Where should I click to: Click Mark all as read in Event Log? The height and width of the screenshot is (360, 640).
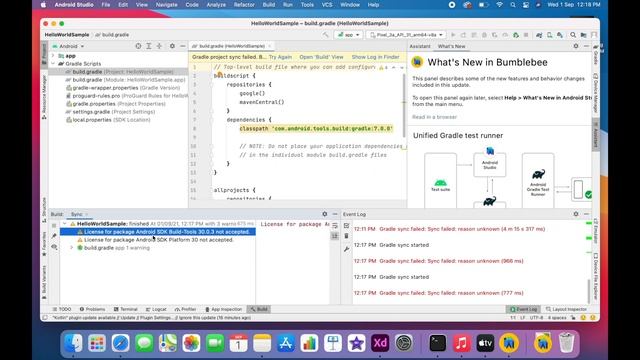(x=347, y=225)
